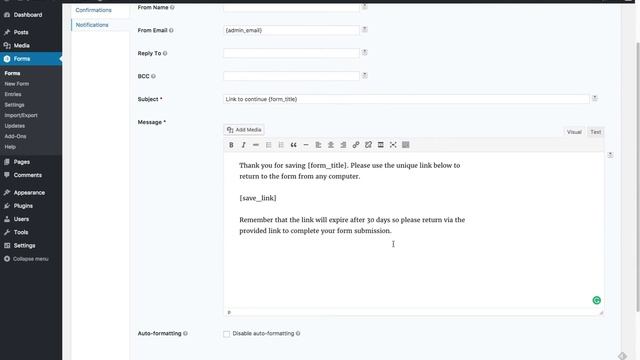Screen dimensions: 640x360
Task: Open Help submenu link under Forms
Action: [x=10, y=147]
